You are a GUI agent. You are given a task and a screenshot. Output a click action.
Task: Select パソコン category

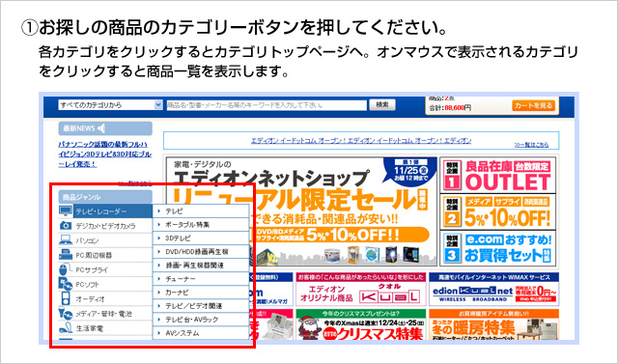[x=105, y=240]
